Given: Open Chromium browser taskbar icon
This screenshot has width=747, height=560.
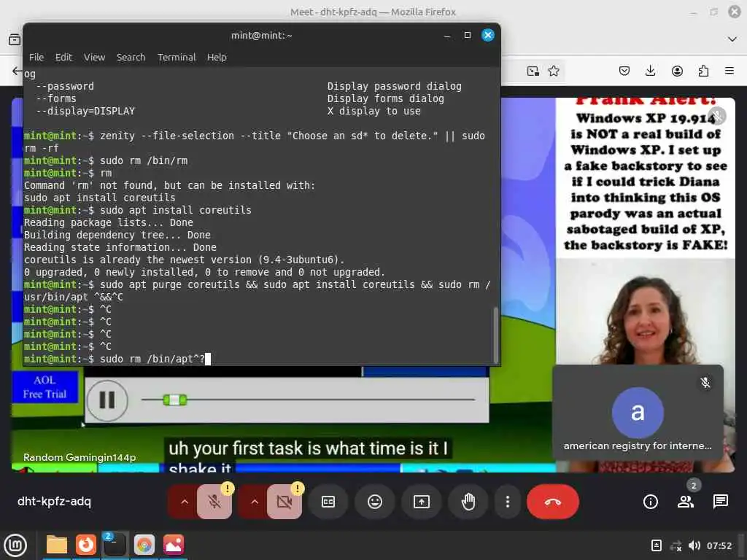Looking at the screenshot, I should [x=144, y=545].
